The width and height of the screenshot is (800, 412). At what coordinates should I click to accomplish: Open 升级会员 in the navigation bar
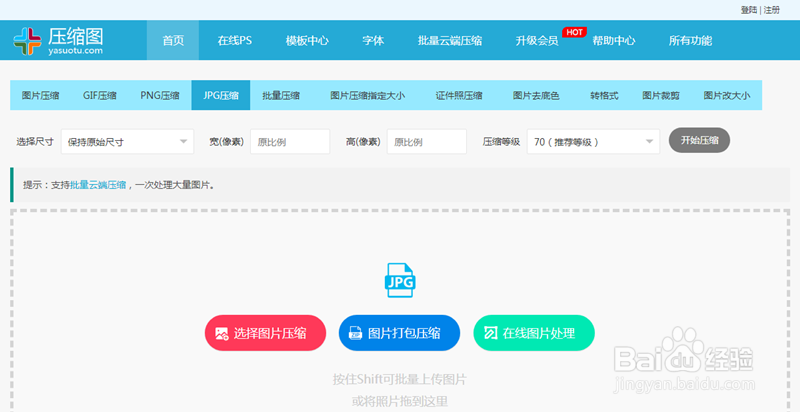[x=537, y=41]
